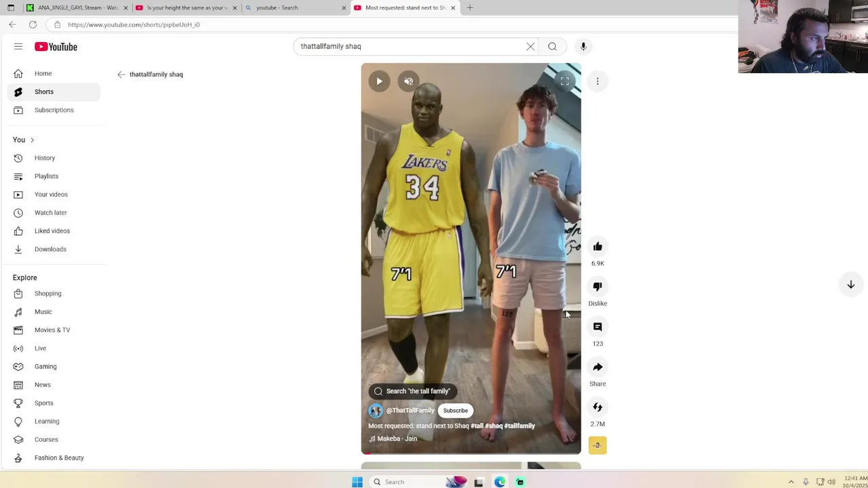Click the #tall hashtag
The height and width of the screenshot is (488, 868).
point(477,426)
